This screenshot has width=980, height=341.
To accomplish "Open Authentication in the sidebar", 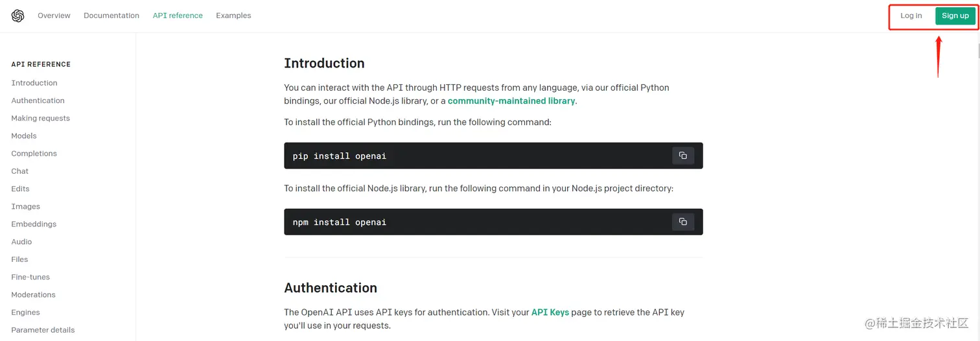I will [x=38, y=100].
